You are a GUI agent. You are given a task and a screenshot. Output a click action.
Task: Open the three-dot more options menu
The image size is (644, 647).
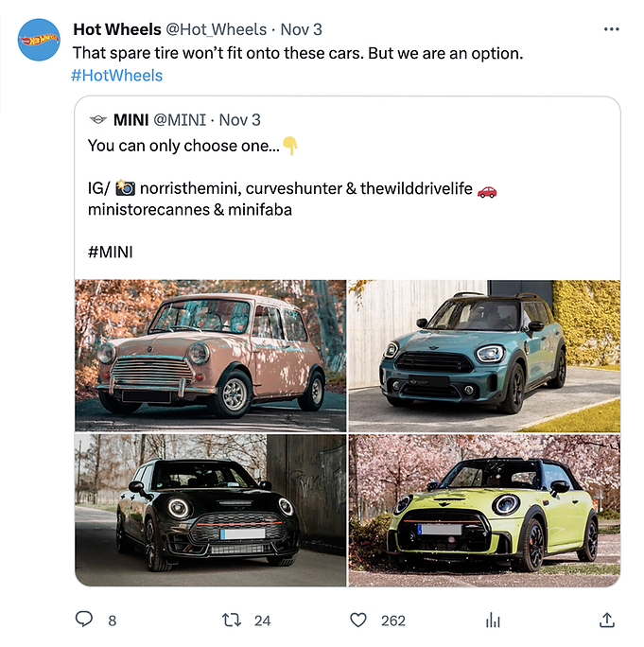coord(611,29)
